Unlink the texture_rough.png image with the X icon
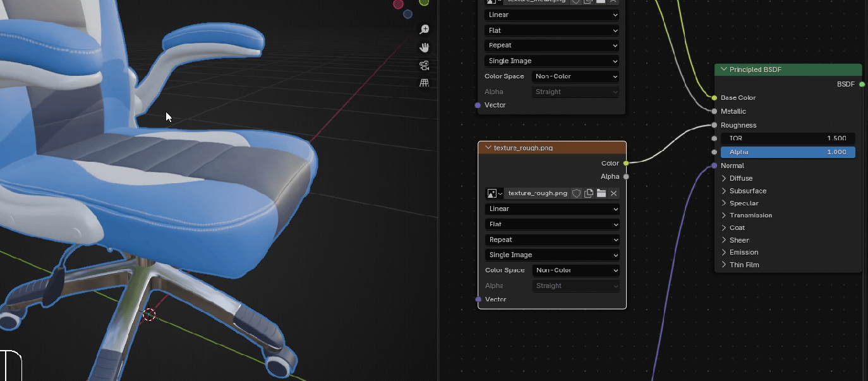 613,193
